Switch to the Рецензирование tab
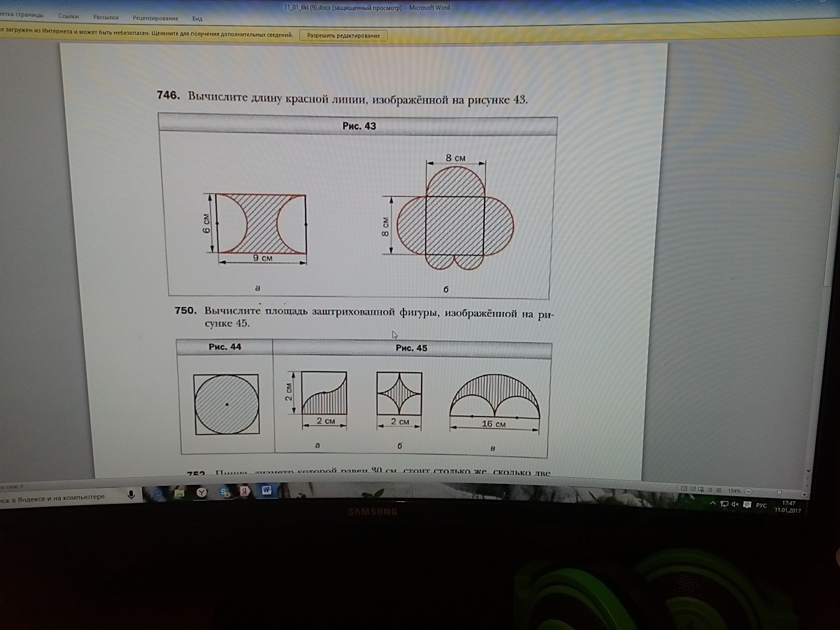 155,19
